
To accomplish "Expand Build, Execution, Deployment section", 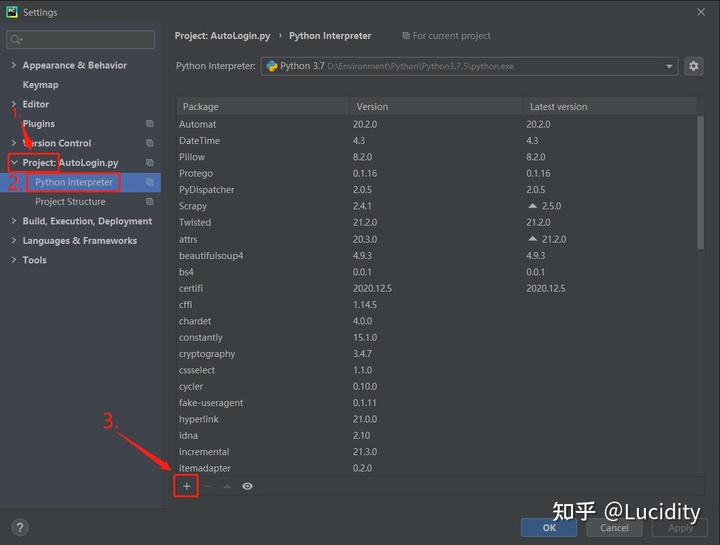I will [13, 221].
